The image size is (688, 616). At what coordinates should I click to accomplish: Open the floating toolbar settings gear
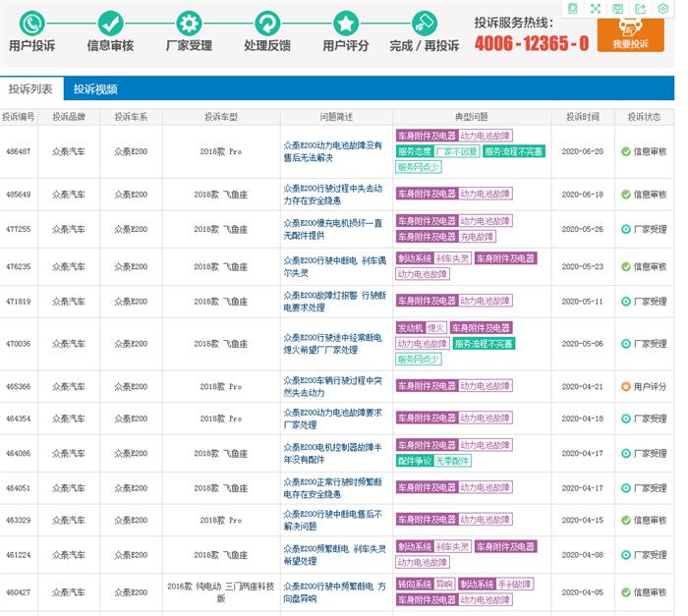[x=663, y=8]
